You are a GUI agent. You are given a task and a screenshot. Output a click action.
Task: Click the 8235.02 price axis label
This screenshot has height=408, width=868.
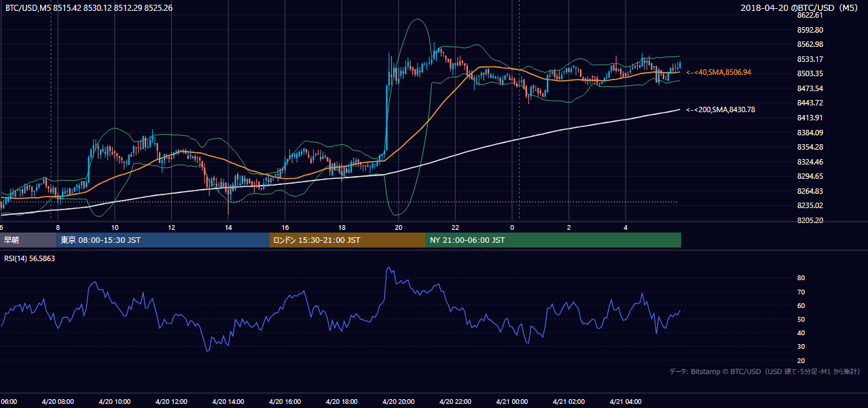coord(810,205)
